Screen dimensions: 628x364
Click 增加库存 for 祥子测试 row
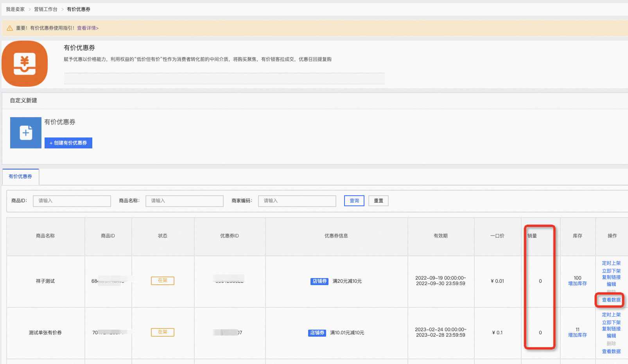click(x=578, y=284)
